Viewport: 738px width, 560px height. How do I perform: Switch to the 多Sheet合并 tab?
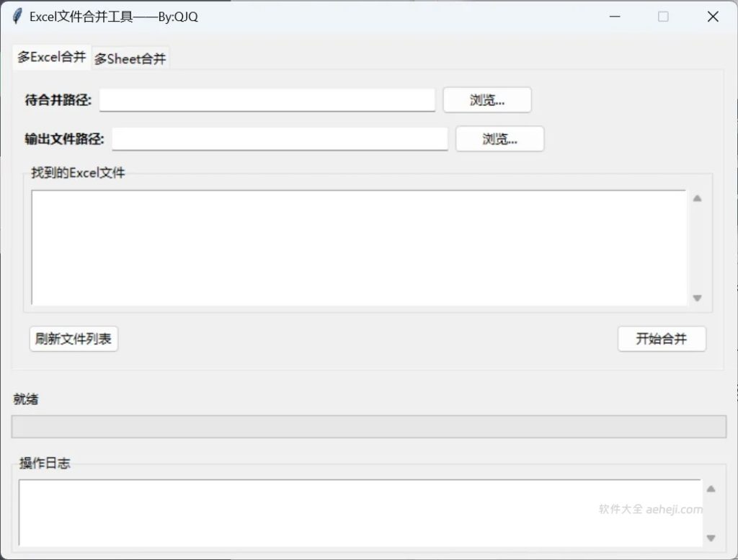point(130,58)
